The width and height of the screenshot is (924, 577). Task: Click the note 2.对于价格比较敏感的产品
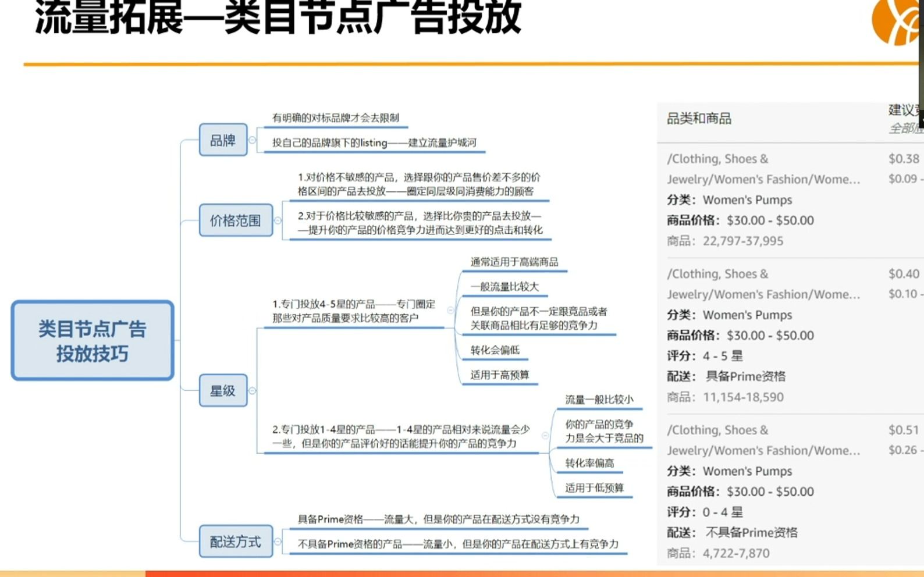pos(420,223)
